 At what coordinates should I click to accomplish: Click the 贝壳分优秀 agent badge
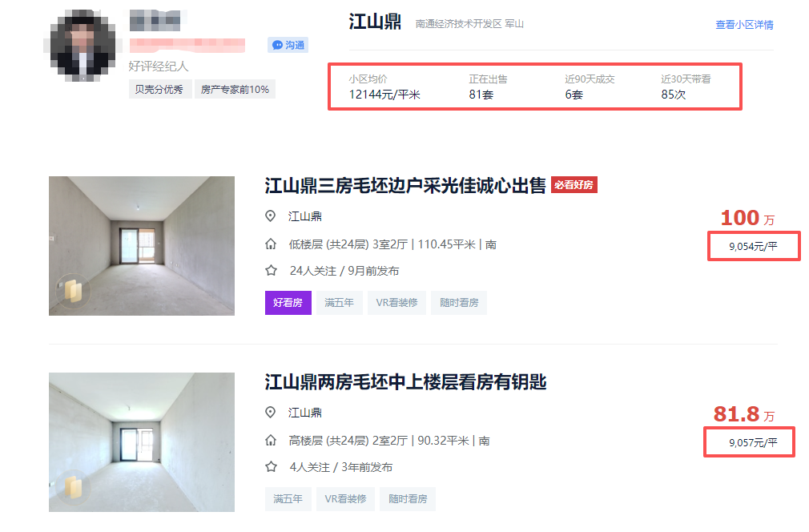(159, 89)
